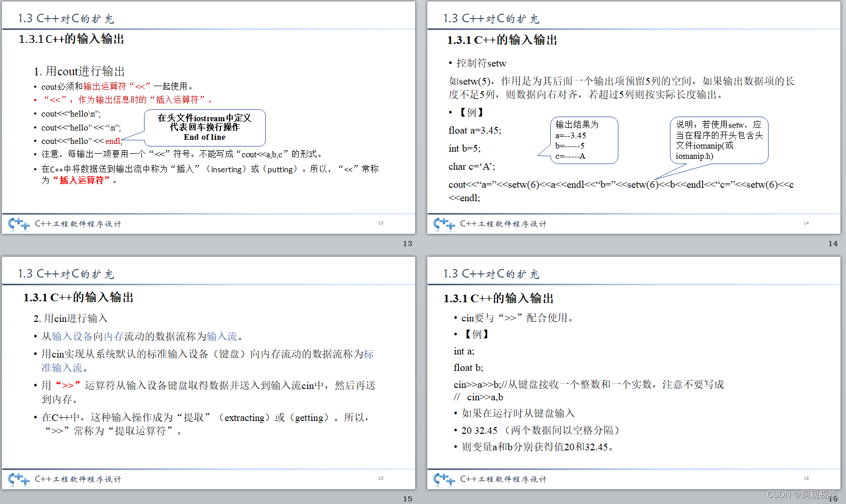Click the red 'endl' text on slide 13
Screen dimensions: 846x504
(x=113, y=141)
